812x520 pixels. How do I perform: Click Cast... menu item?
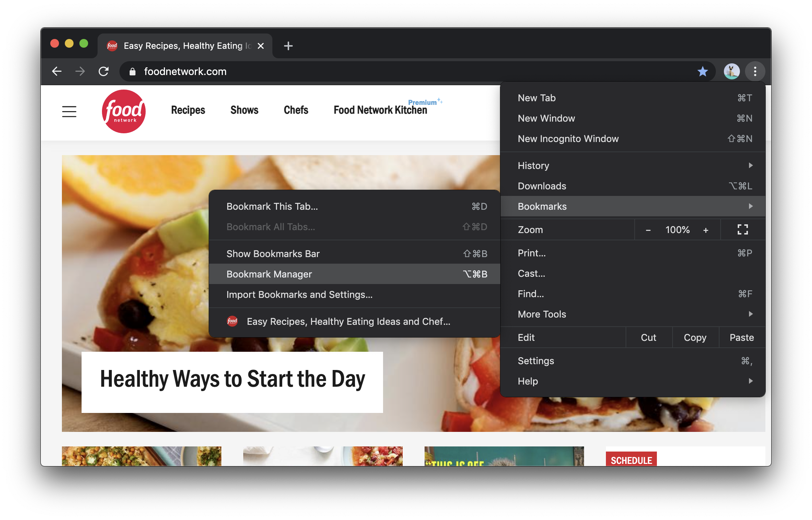coord(633,273)
